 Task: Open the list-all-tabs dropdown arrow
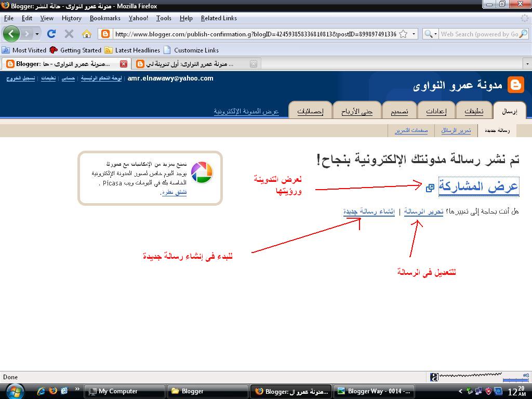click(527, 64)
